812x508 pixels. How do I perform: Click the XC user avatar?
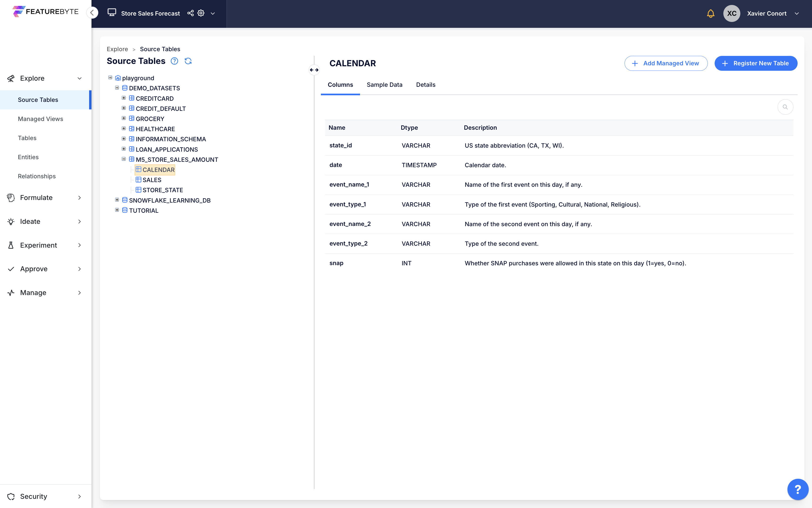(x=731, y=13)
